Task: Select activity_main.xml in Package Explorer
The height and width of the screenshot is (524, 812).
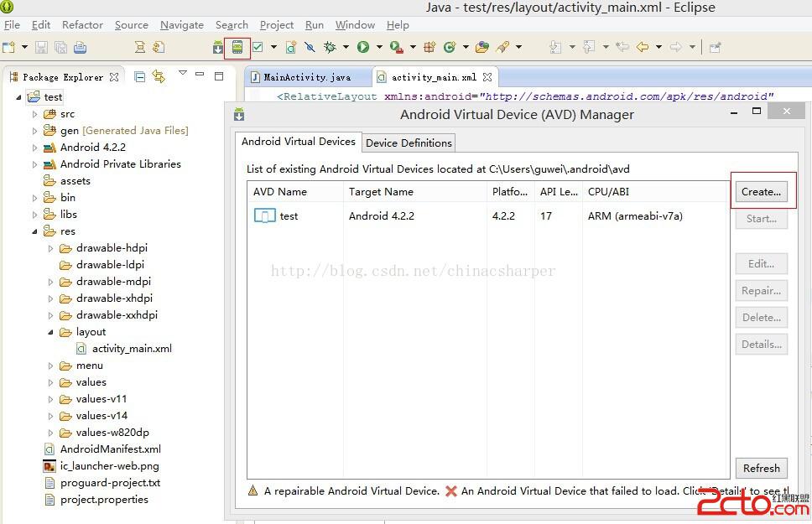Action: (x=124, y=349)
